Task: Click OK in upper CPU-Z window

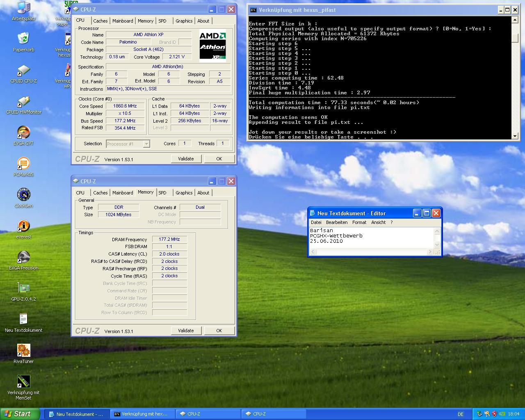Action: pos(219,159)
